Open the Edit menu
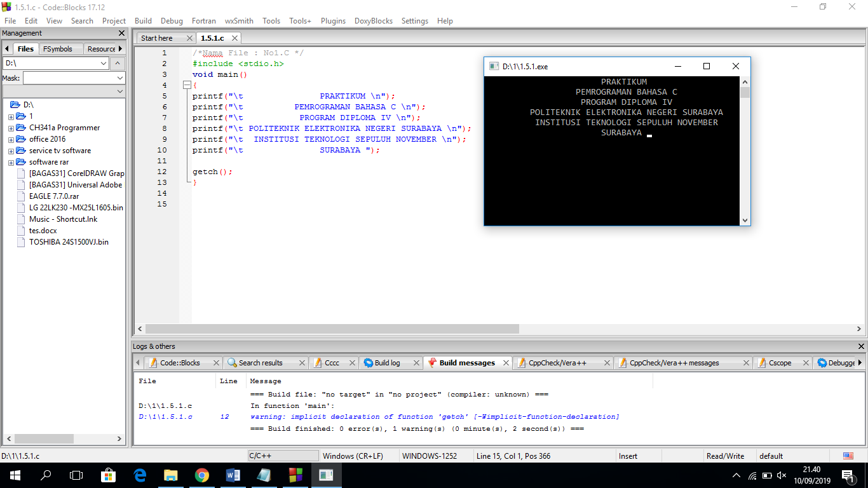The image size is (868, 488). point(31,21)
